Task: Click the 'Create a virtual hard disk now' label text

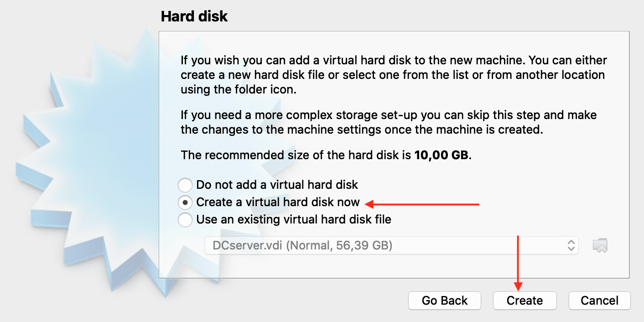Action: (278, 202)
